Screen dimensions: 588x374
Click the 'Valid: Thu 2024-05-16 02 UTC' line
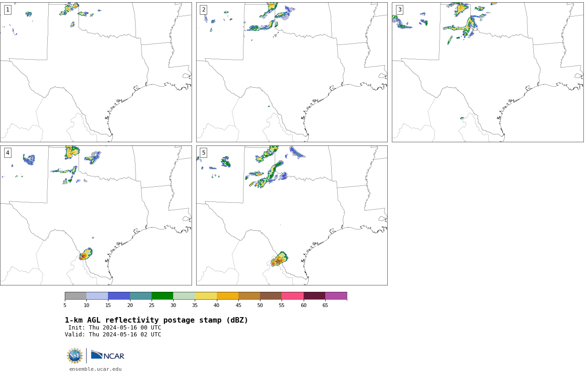(113, 335)
